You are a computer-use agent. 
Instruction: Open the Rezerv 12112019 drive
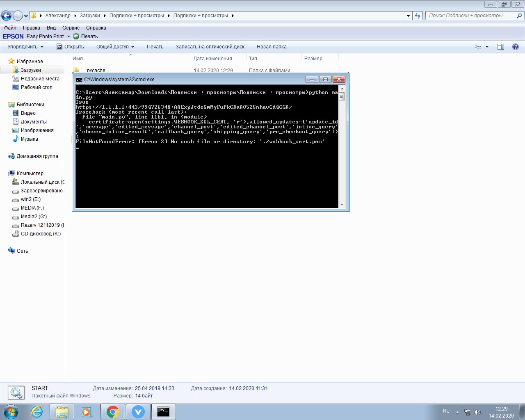42,225
